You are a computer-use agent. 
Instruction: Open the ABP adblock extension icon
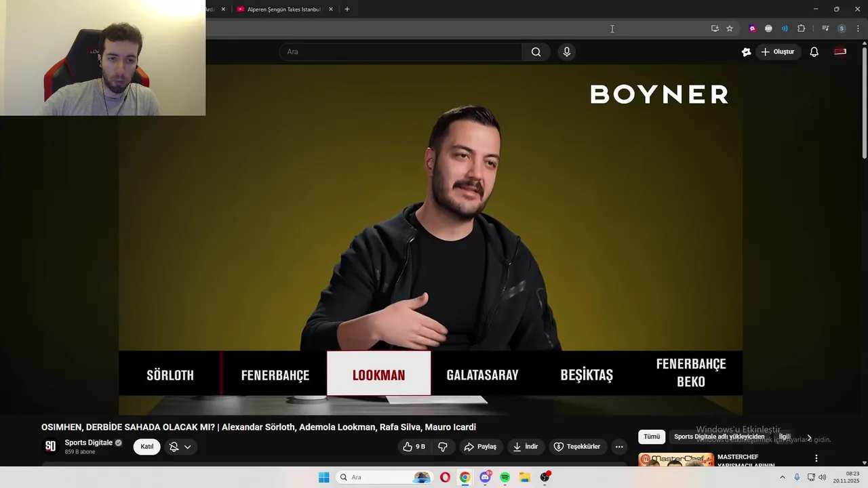coord(768,28)
